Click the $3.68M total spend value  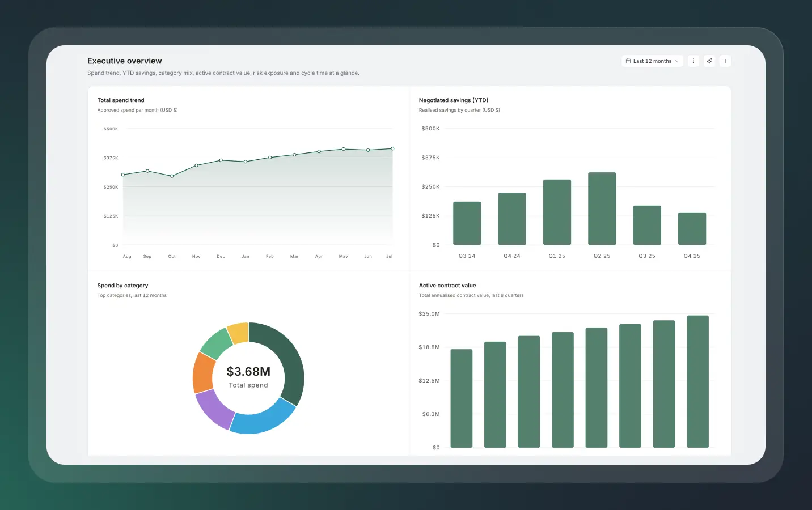[x=248, y=372]
